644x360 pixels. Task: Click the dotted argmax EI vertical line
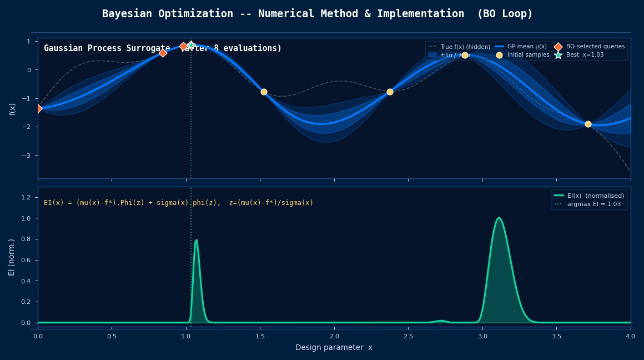(x=190, y=261)
